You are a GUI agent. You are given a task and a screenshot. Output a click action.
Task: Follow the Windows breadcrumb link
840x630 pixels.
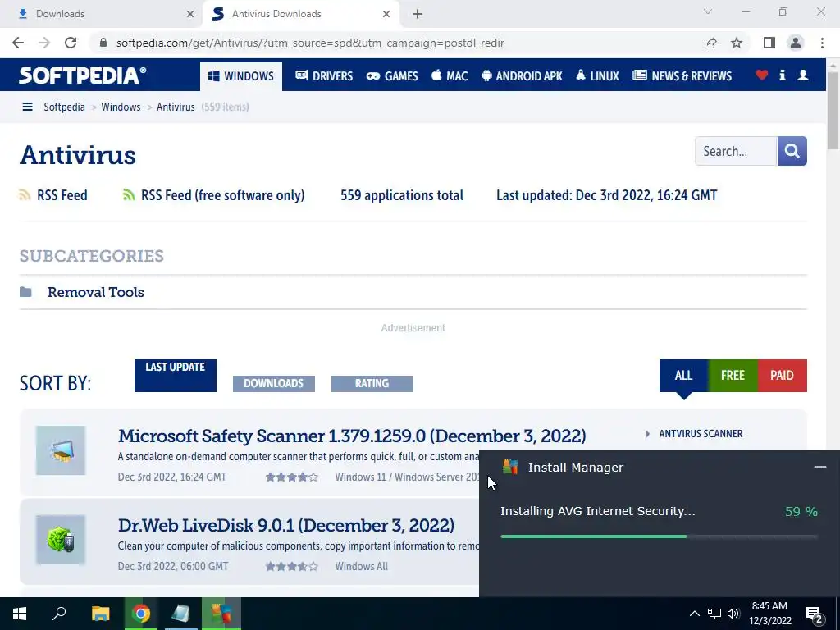click(121, 107)
